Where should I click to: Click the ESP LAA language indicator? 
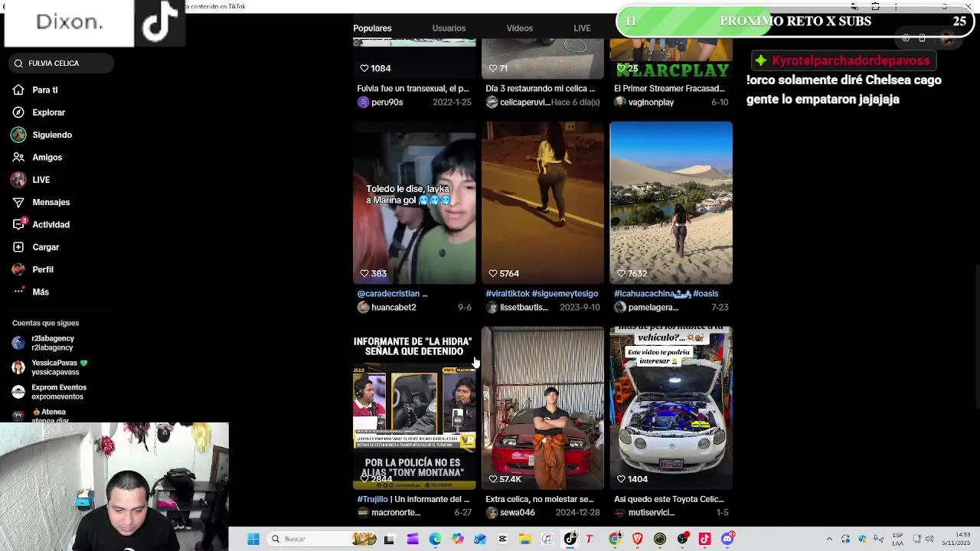click(897, 539)
